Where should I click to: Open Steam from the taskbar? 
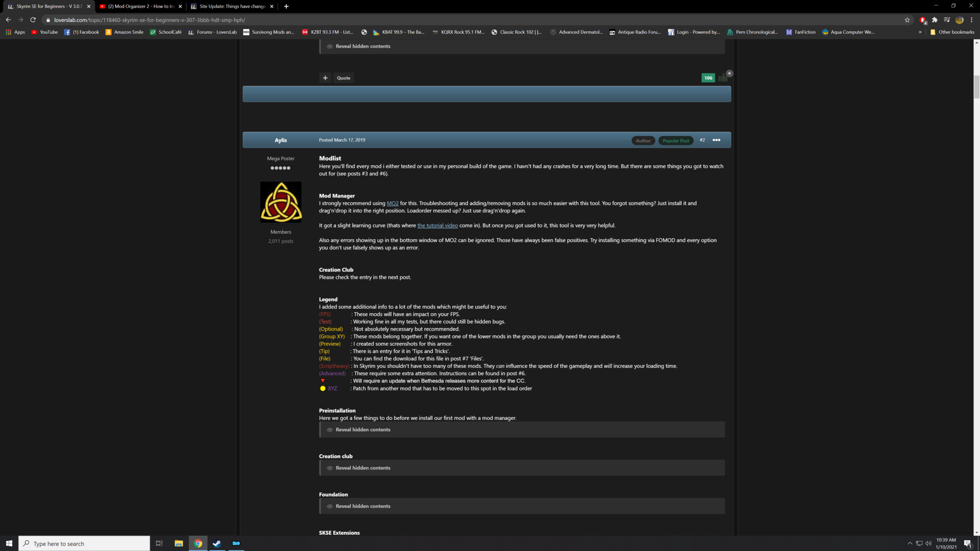click(217, 543)
